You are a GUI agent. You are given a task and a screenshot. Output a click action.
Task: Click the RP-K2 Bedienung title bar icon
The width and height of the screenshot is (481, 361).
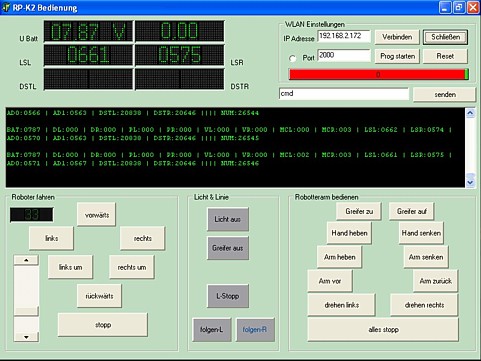(6, 7)
